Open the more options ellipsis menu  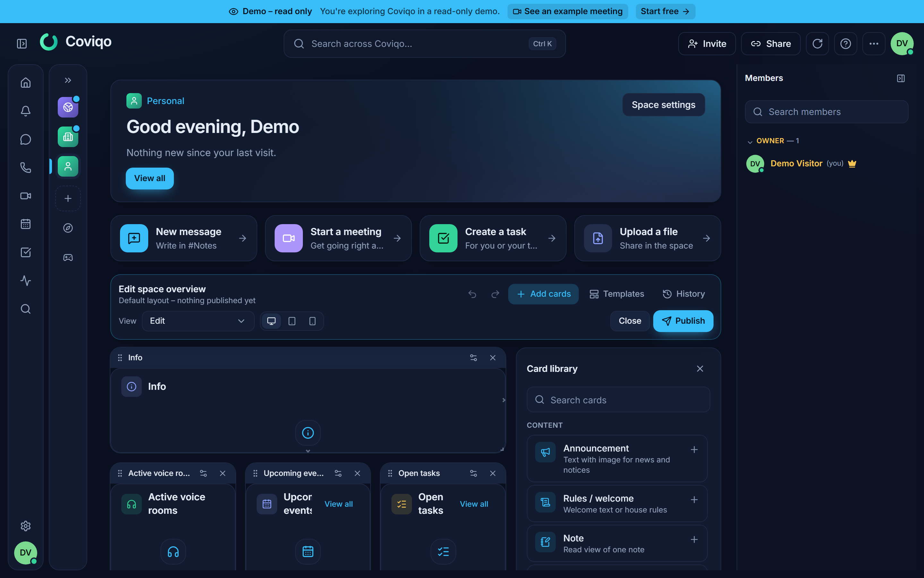874,44
